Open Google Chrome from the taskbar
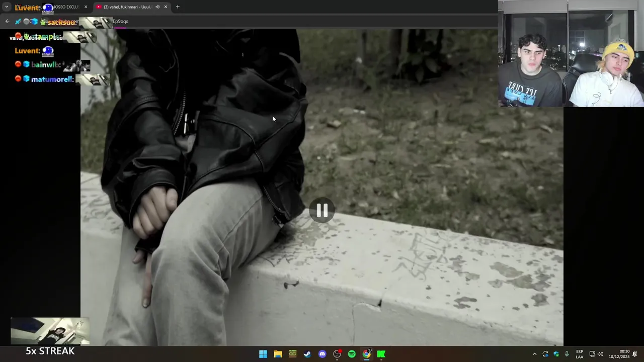Screen dimensions: 644x362 tap(367, 354)
